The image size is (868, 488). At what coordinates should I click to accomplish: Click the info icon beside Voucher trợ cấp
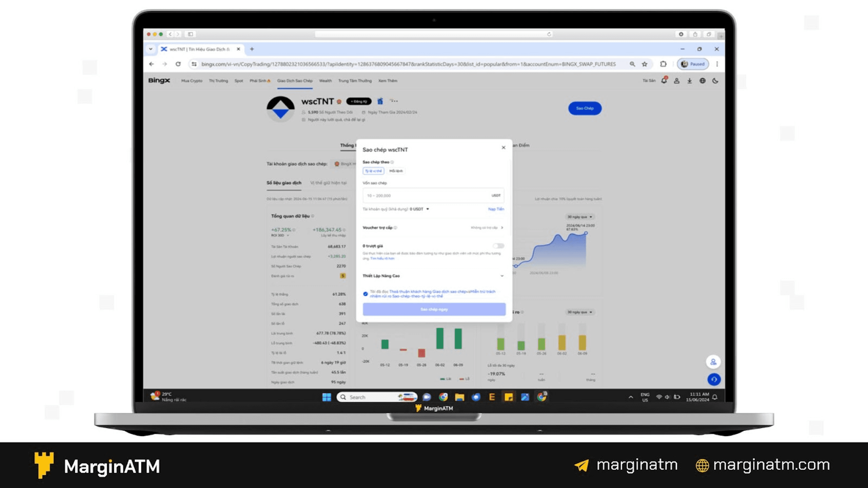pyautogui.click(x=396, y=228)
